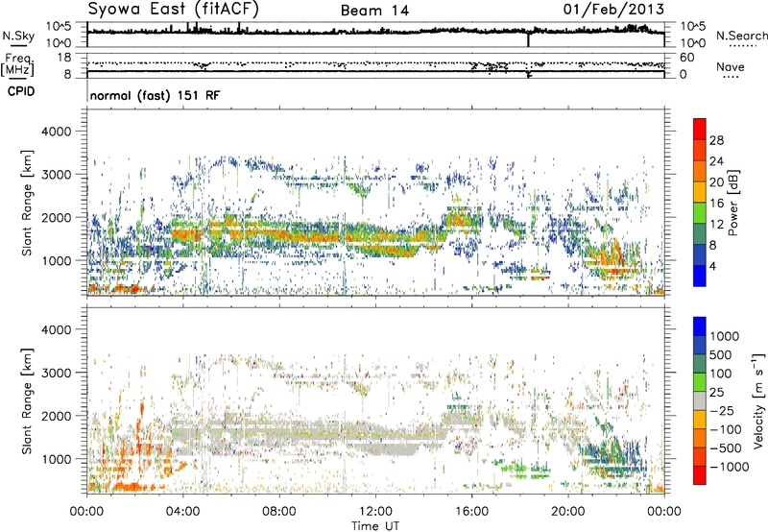768x532 pixels.
Task: Click the gray segment of the velocity colorbar
Action: click(x=700, y=401)
